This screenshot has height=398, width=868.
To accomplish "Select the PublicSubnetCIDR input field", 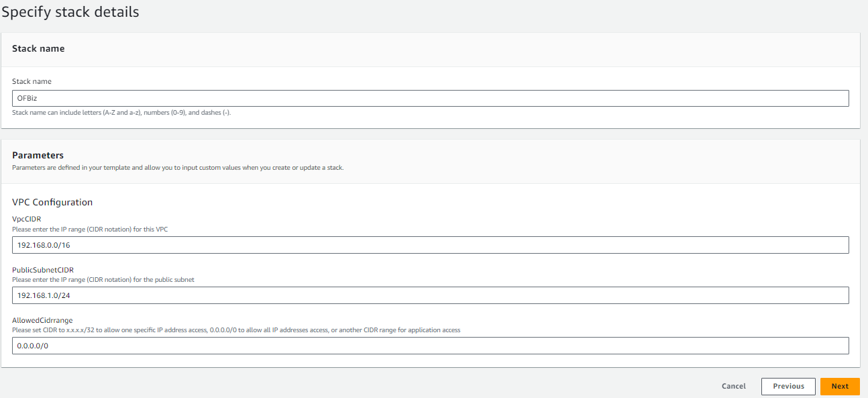I will pyautogui.click(x=431, y=295).
